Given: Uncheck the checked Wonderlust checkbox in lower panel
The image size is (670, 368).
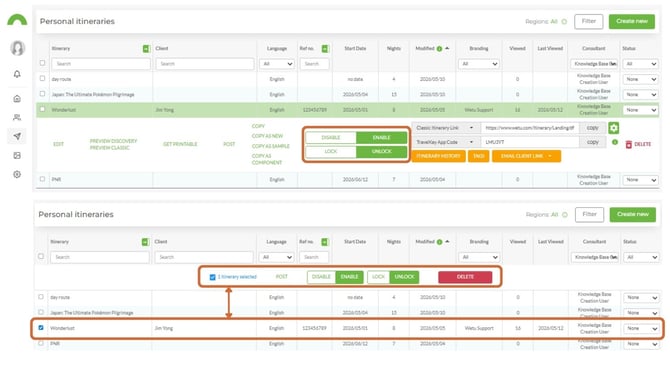Looking at the screenshot, I should [x=41, y=327].
